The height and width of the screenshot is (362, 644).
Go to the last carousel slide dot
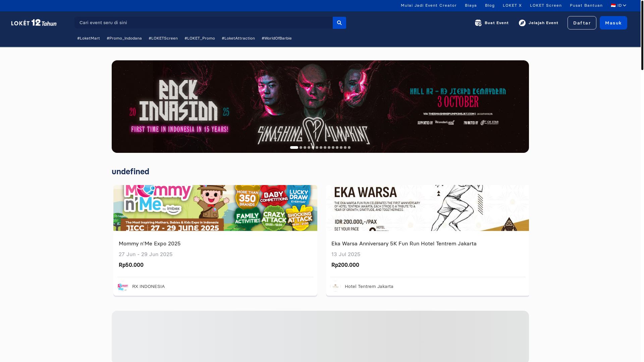point(349,147)
